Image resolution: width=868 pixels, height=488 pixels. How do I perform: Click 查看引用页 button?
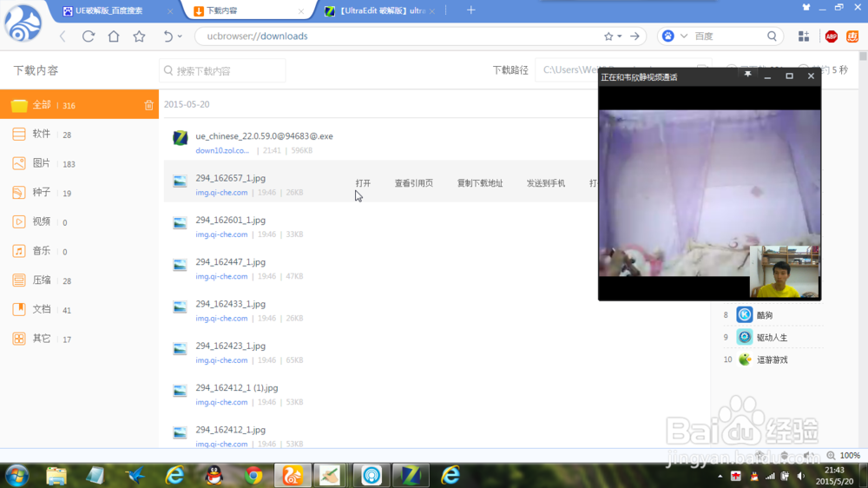pyautogui.click(x=413, y=183)
